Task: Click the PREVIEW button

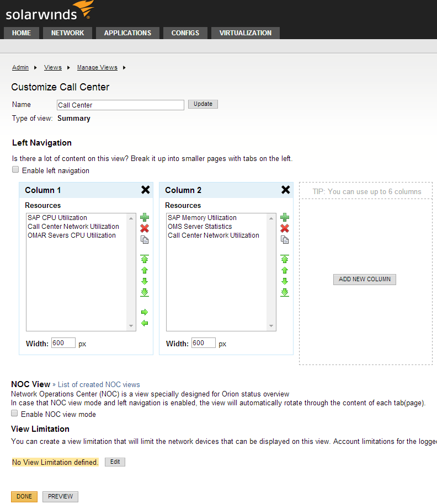Action: [61, 497]
